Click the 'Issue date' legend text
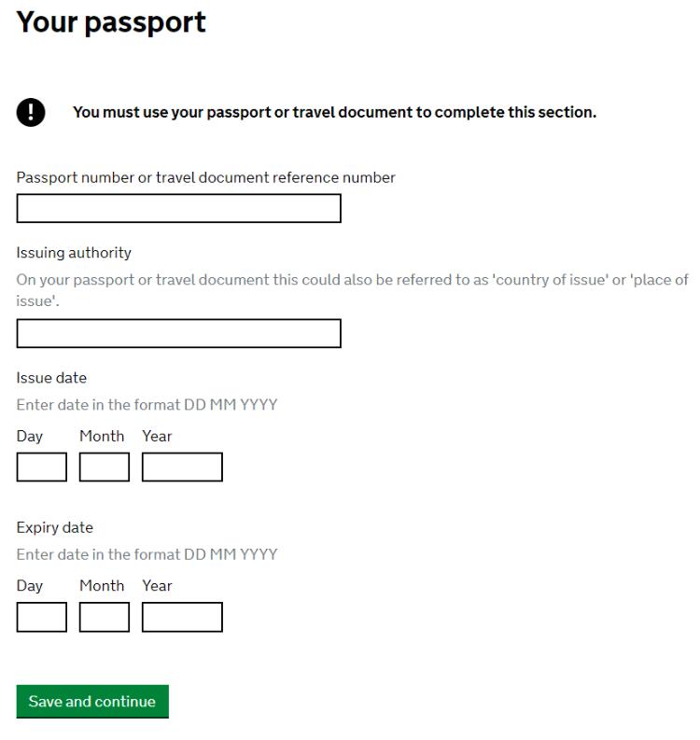 click(51, 378)
